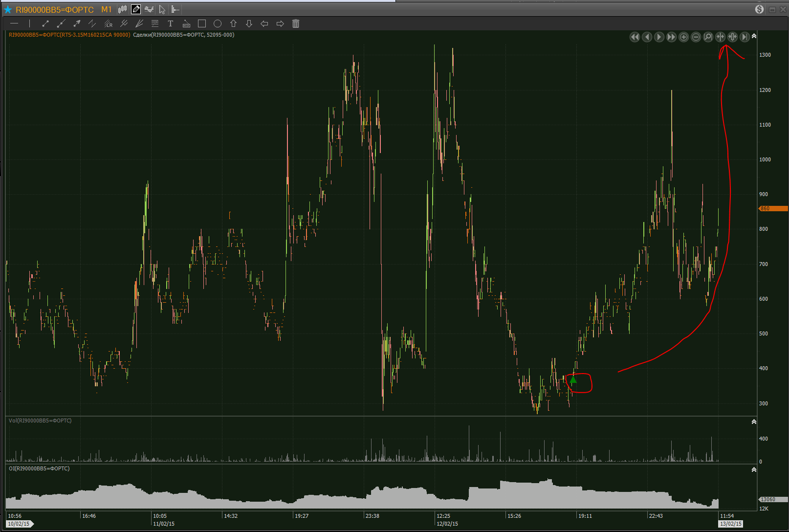Place an up arrow marker

(x=233, y=23)
